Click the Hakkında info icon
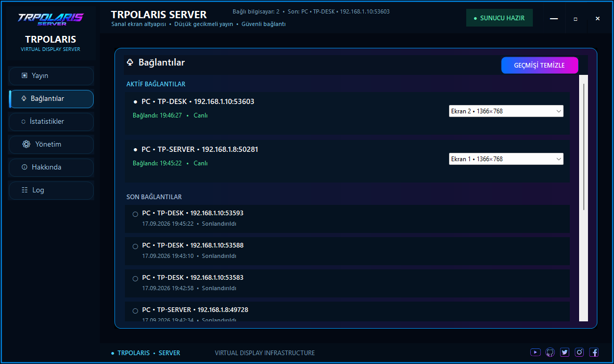 click(24, 167)
